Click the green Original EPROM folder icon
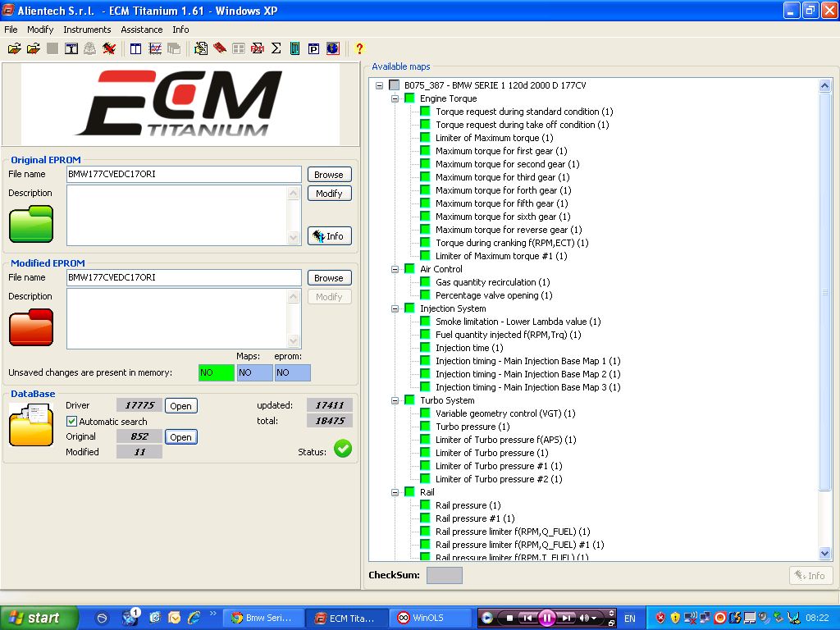Screen dimensions: 840x630 (x=31, y=224)
